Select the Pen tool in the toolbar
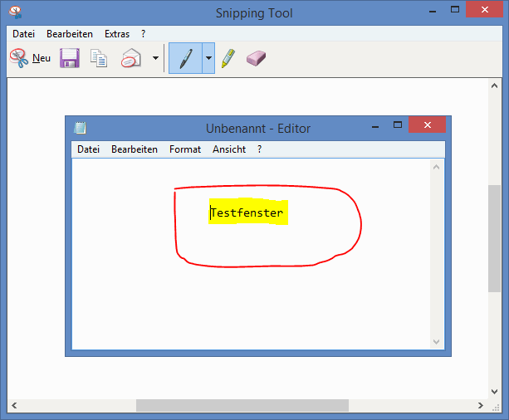The height and width of the screenshot is (420, 509). (x=184, y=58)
